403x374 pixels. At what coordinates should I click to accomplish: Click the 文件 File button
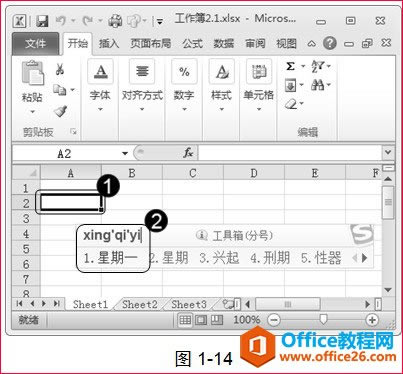(x=35, y=43)
